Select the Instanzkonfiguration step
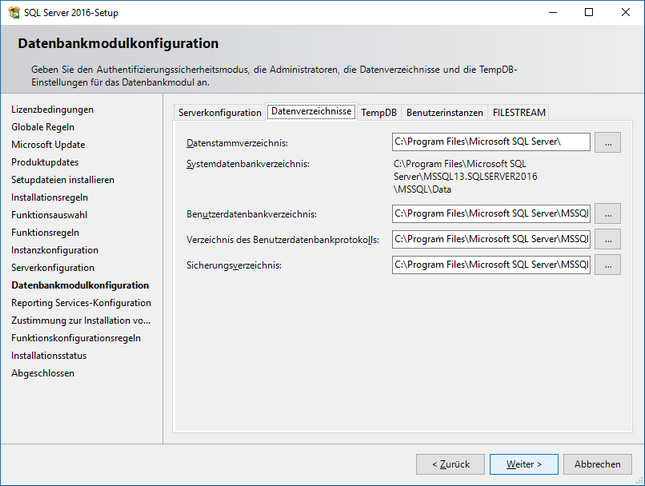This screenshot has height=486, width=645. click(x=55, y=250)
